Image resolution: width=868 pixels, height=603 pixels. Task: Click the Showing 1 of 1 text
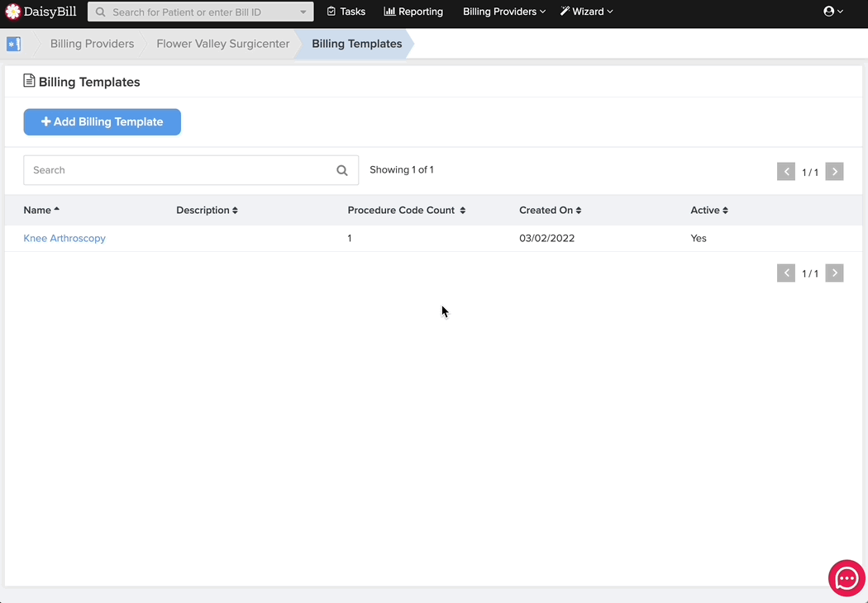point(401,170)
